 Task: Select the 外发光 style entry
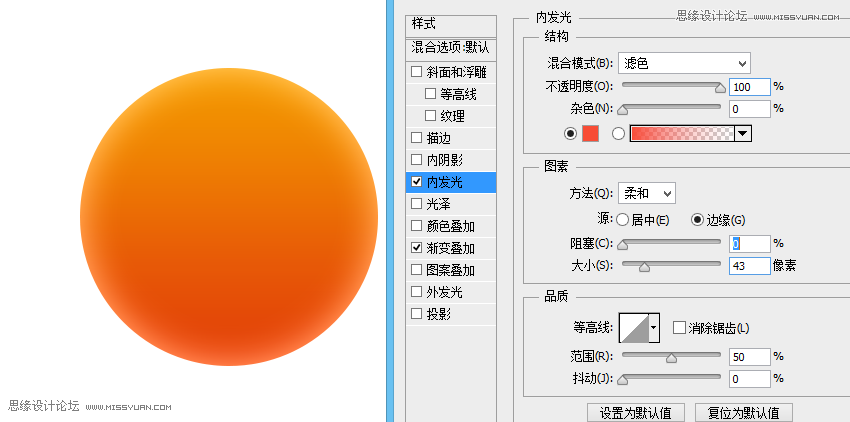pyautogui.click(x=445, y=292)
